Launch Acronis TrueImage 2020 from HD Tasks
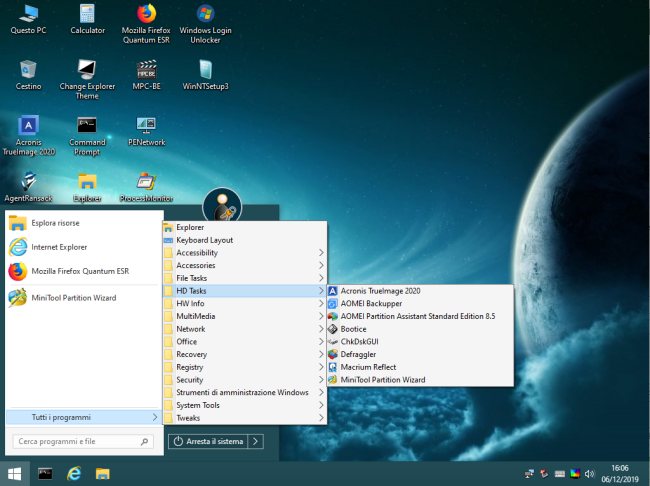 420,291
